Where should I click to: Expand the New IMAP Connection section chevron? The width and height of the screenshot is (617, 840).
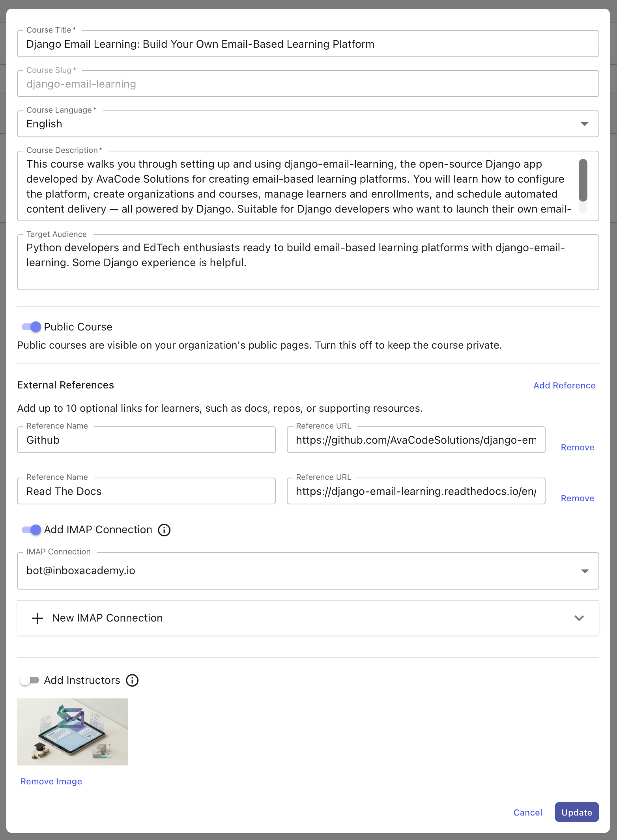[x=579, y=618]
